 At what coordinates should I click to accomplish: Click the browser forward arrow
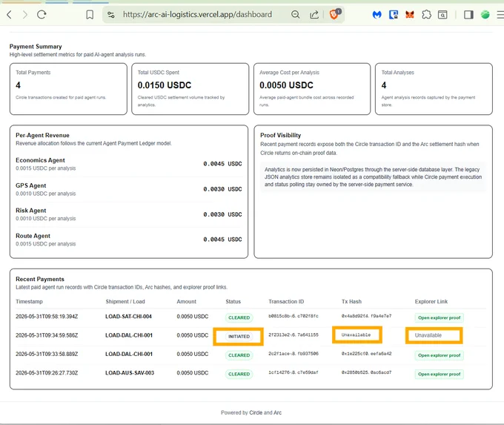pyautogui.click(x=25, y=15)
